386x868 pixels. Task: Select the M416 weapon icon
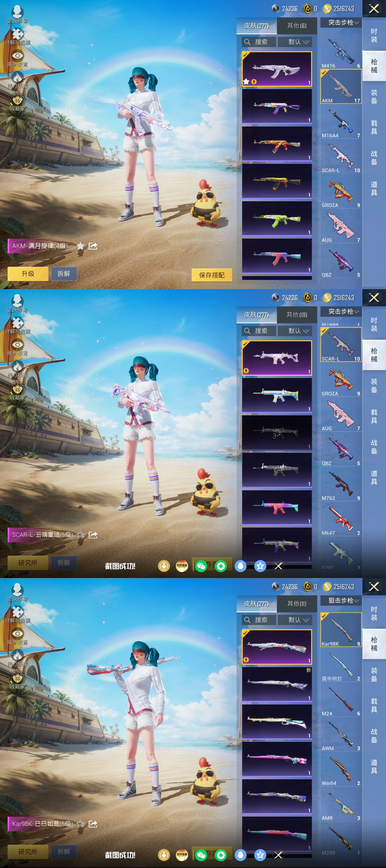coord(341,52)
